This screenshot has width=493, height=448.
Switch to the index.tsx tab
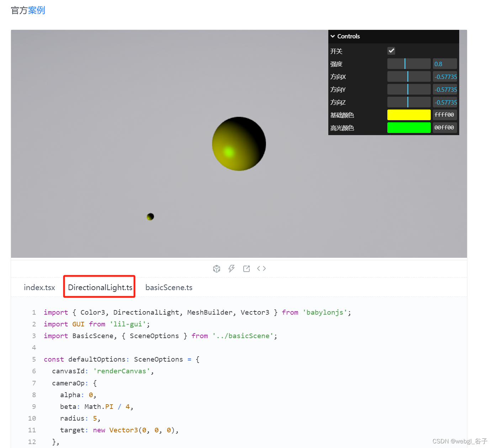click(39, 287)
